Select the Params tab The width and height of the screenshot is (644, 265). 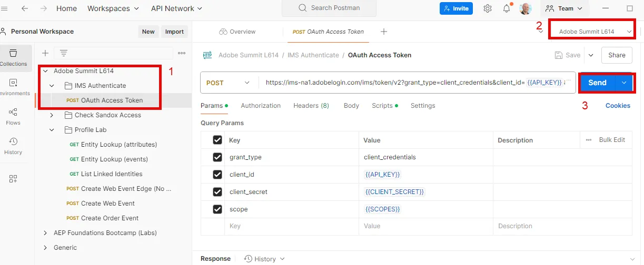click(x=214, y=106)
